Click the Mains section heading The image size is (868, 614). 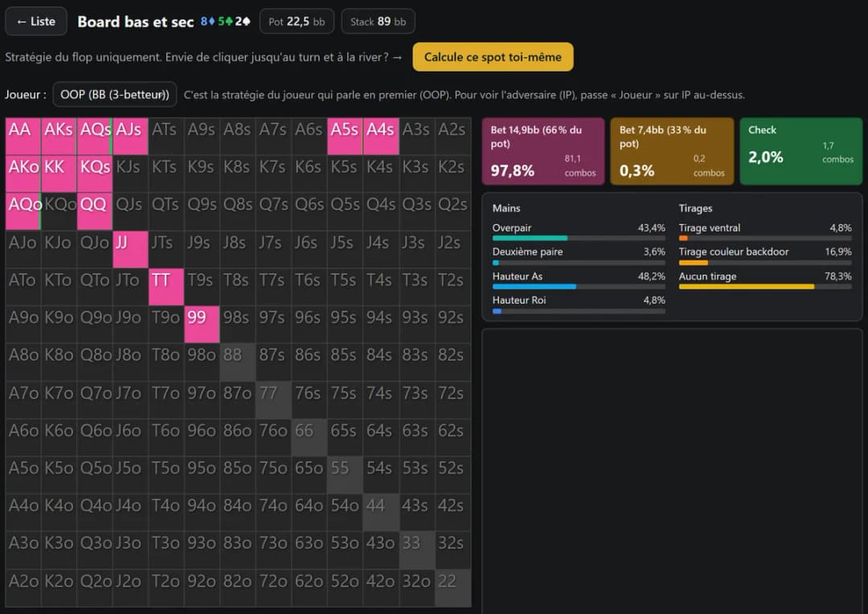[x=506, y=208]
